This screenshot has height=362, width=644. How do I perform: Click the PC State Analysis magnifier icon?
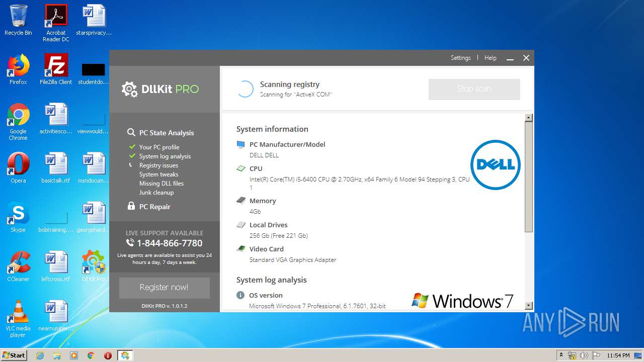click(131, 132)
